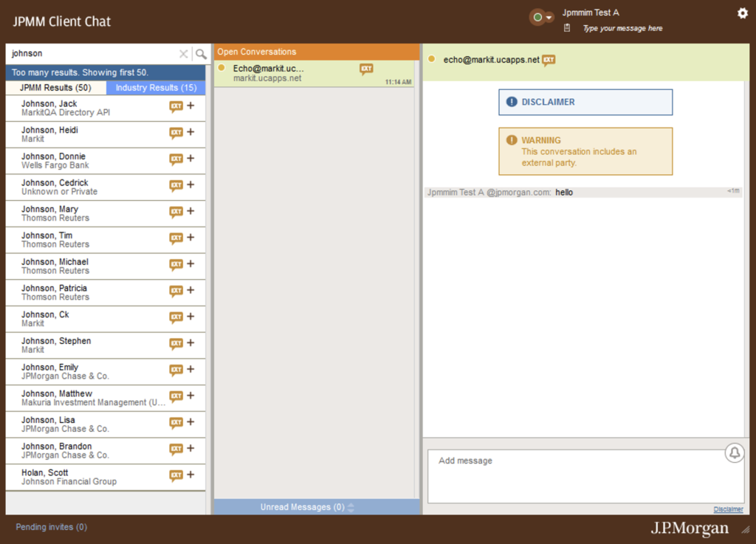Click the search magnifier icon

click(x=201, y=54)
